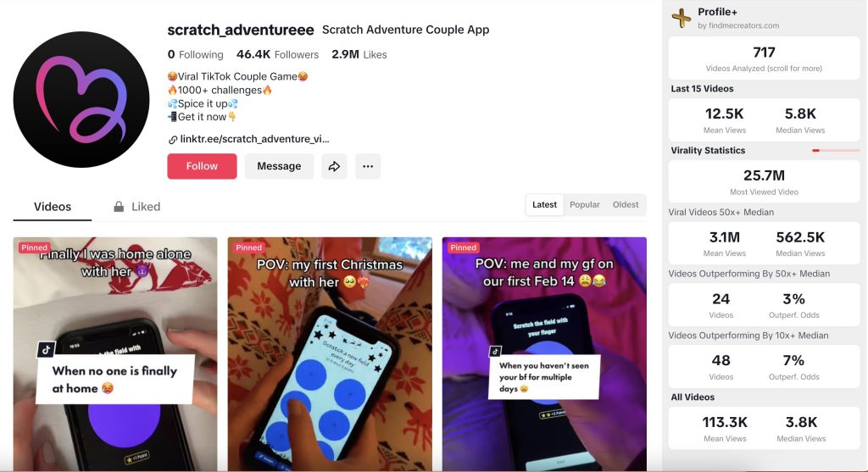
Task: Click the Virality Statistics red progress bar
Action: point(835,151)
